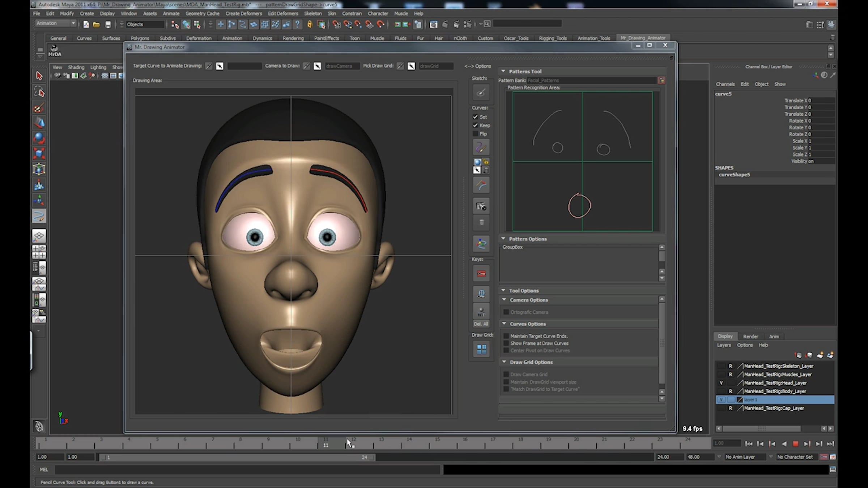Click the layer list horizontal scrollbar

click(x=761, y=429)
